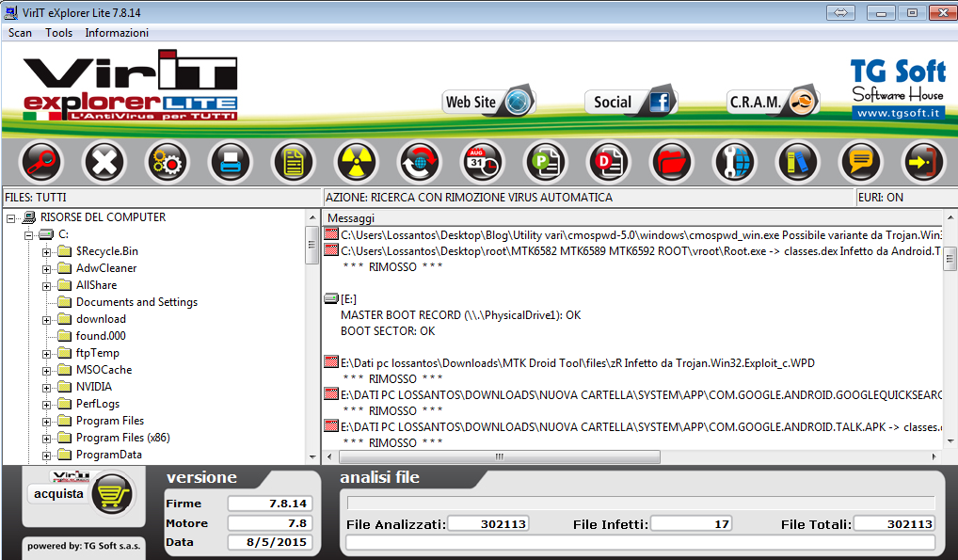Screen dimensions: 958x560
Task: Select the ANDROID.TALK.APK message line
Action: click(633, 426)
